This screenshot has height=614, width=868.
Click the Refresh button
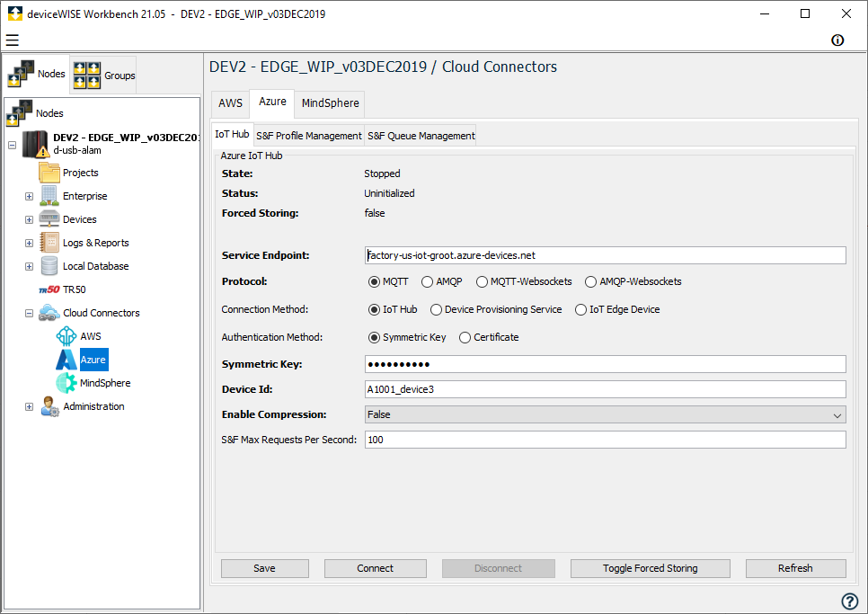(795, 568)
